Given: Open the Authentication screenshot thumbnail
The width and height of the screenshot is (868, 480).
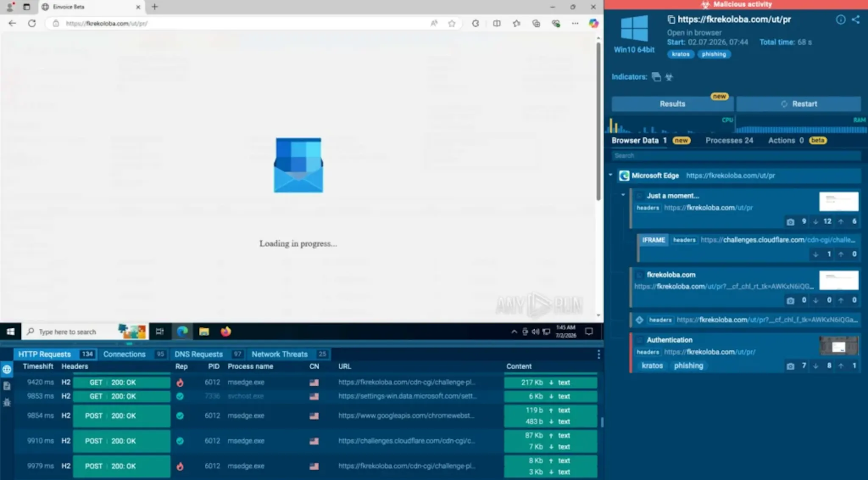Looking at the screenshot, I should click(839, 346).
